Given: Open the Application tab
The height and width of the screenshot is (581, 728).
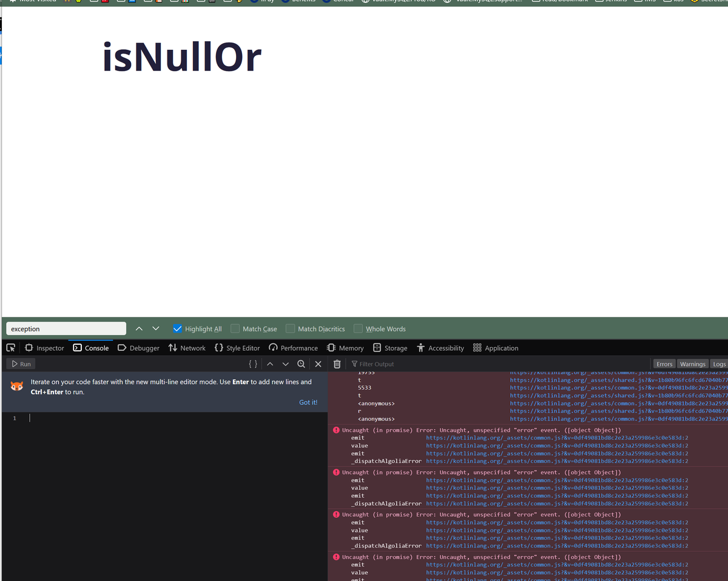Looking at the screenshot, I should point(496,348).
